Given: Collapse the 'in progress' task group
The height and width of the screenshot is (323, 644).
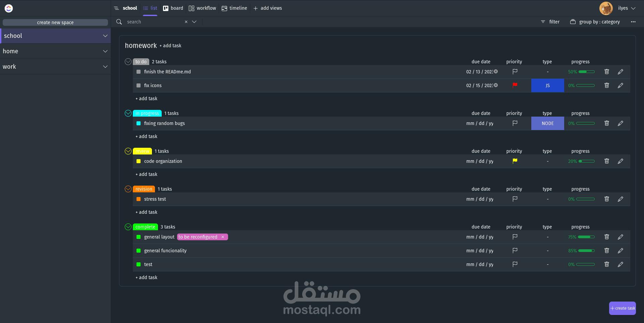Looking at the screenshot, I should coord(128,113).
